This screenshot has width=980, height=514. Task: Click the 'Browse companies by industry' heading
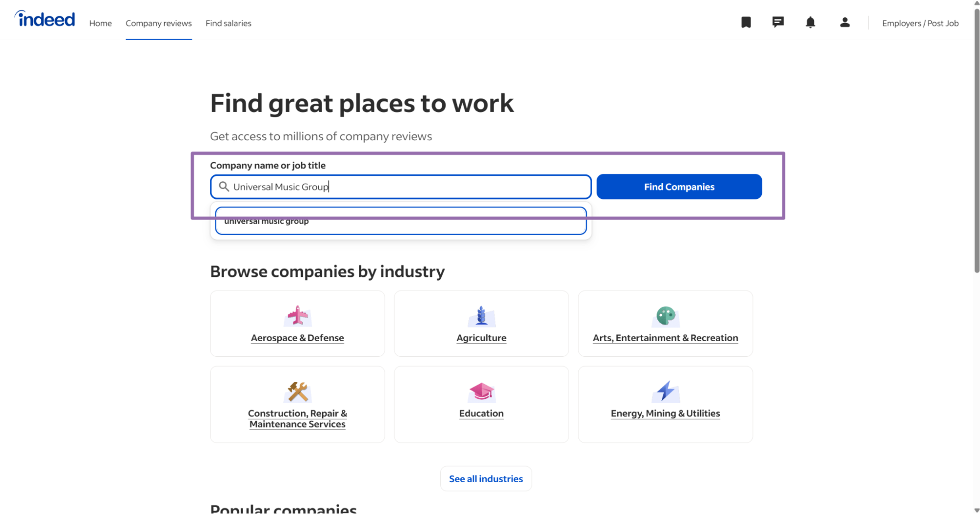click(x=327, y=271)
